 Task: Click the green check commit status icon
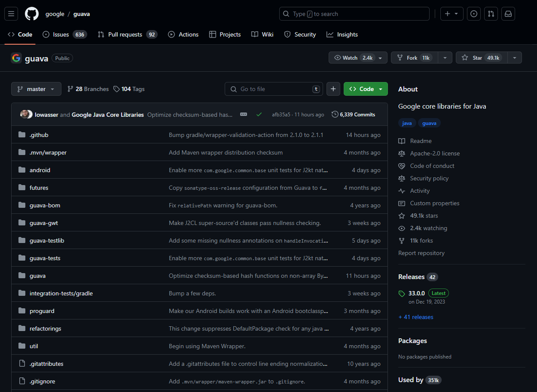pyautogui.click(x=259, y=114)
